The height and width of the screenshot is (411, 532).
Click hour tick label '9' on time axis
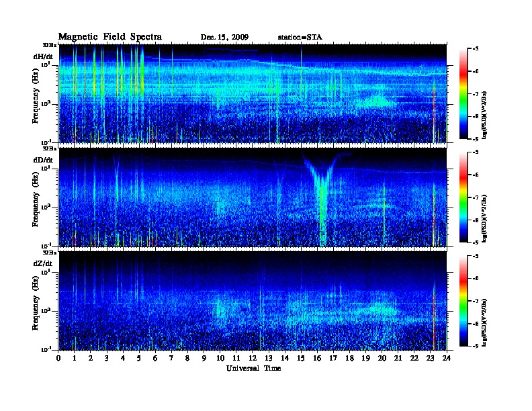click(x=204, y=358)
